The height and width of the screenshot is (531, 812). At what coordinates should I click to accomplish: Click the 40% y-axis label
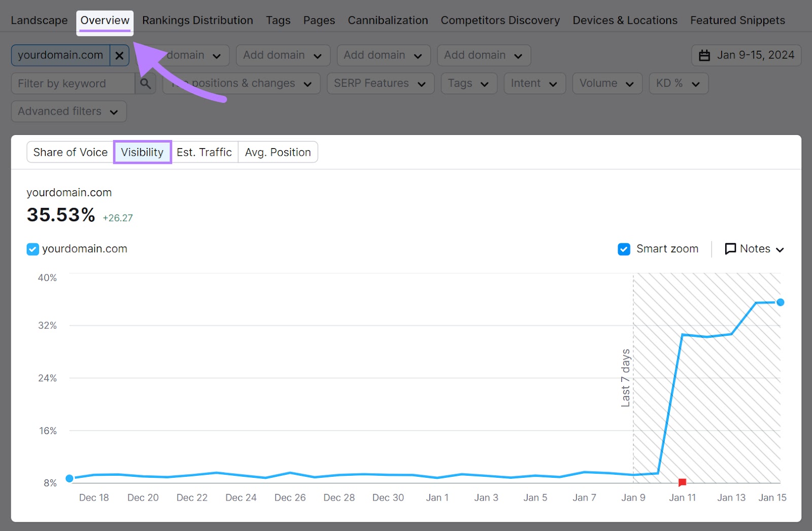click(47, 277)
